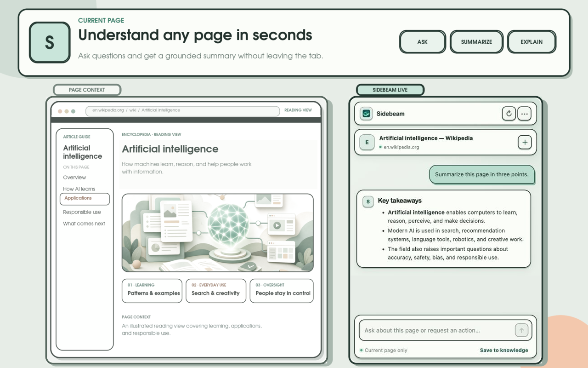
Task: Jump to Responsible use section
Action: [82, 212]
